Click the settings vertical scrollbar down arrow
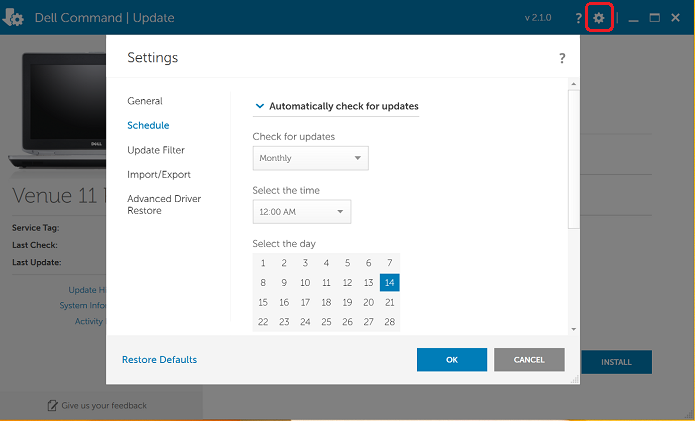 [573, 329]
